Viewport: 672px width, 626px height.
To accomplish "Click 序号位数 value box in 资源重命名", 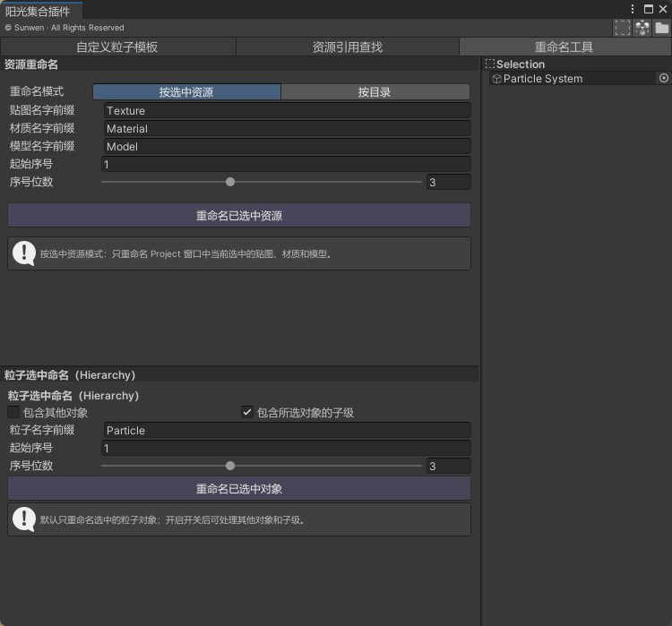I will pyautogui.click(x=449, y=182).
